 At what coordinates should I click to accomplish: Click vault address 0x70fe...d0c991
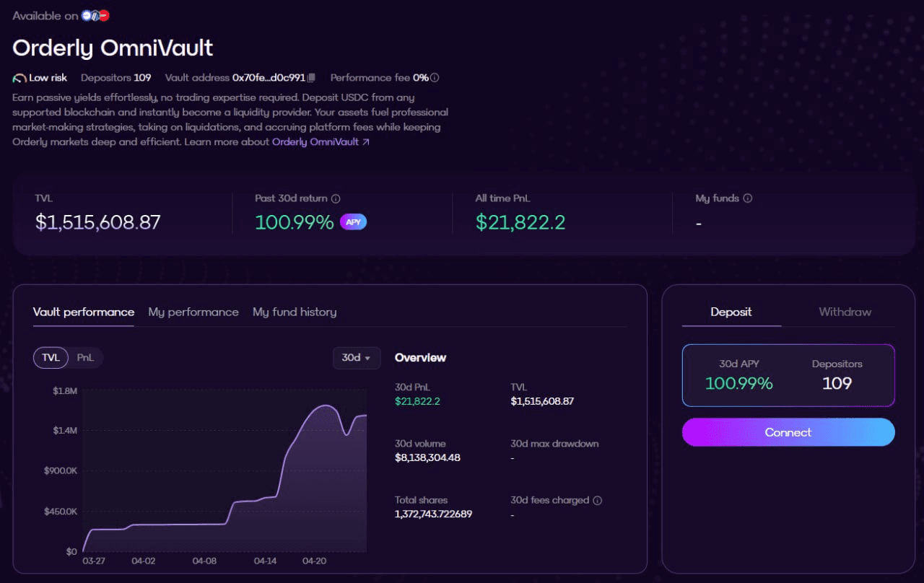(x=269, y=78)
